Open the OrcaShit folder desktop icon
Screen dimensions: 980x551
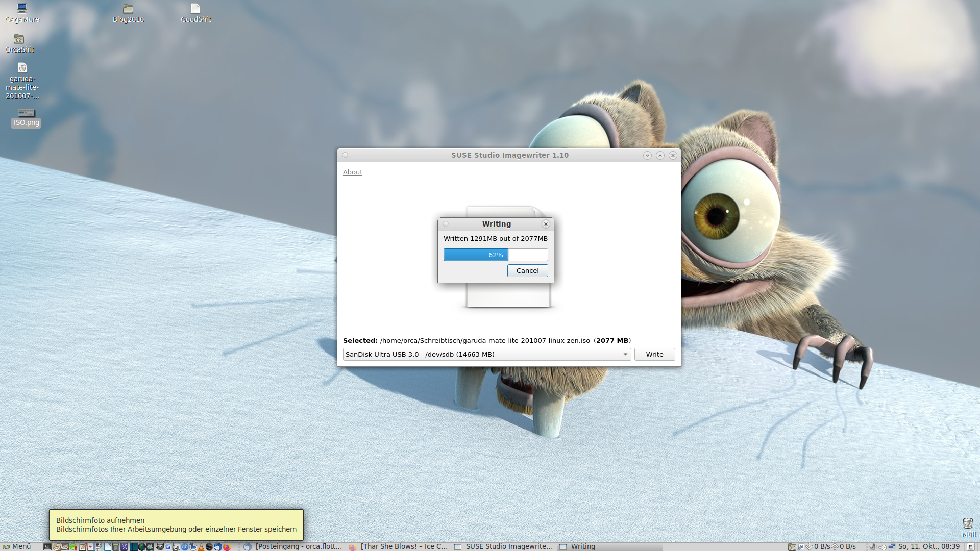(x=19, y=43)
